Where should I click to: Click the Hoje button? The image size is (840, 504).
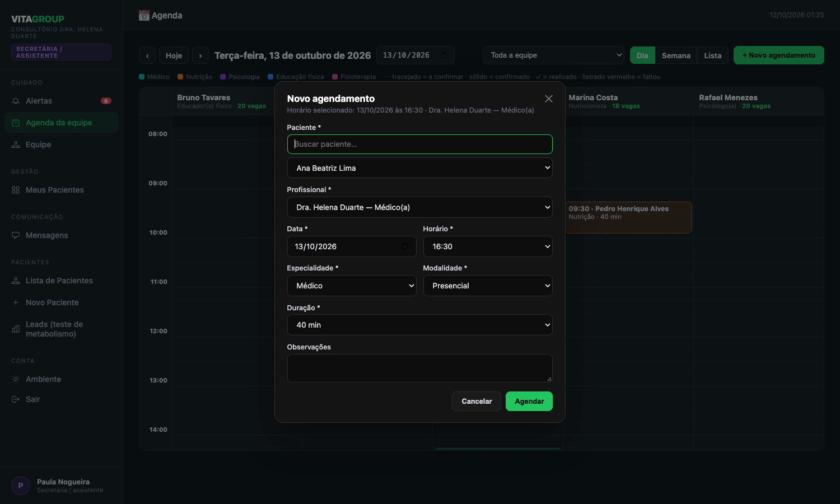pyautogui.click(x=174, y=55)
